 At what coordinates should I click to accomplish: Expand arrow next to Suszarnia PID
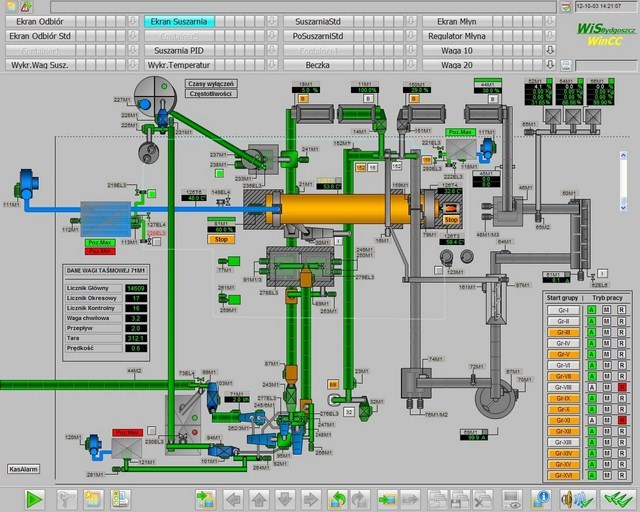point(272,50)
